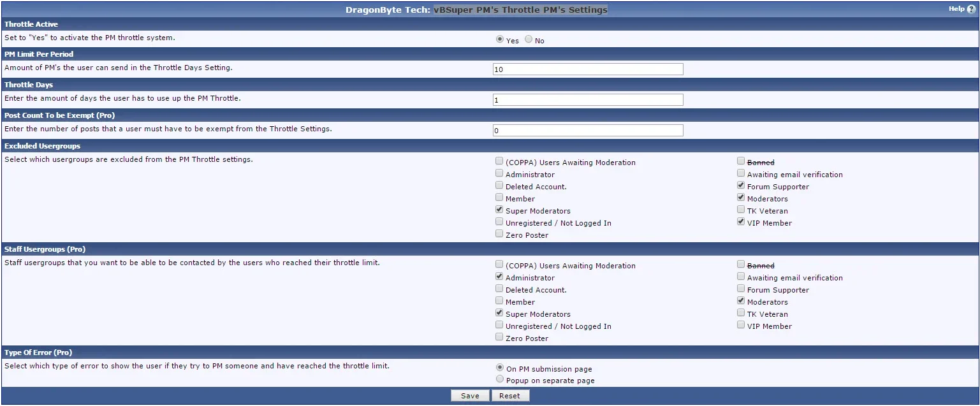Viewport: 980px width, 406px height.
Task: Check Banned under Staff Usergroups
Action: pos(741,265)
